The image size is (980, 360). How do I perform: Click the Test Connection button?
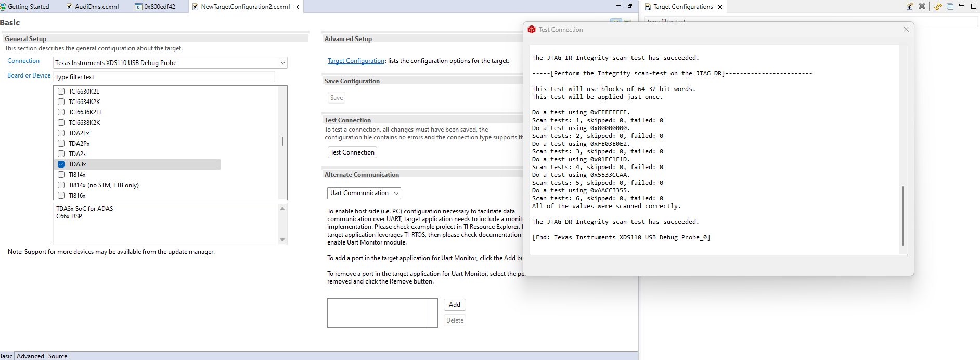(352, 152)
